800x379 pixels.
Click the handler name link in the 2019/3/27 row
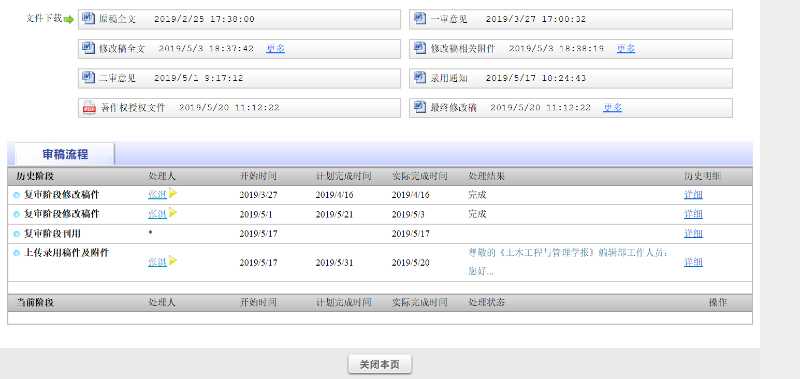[x=157, y=194]
